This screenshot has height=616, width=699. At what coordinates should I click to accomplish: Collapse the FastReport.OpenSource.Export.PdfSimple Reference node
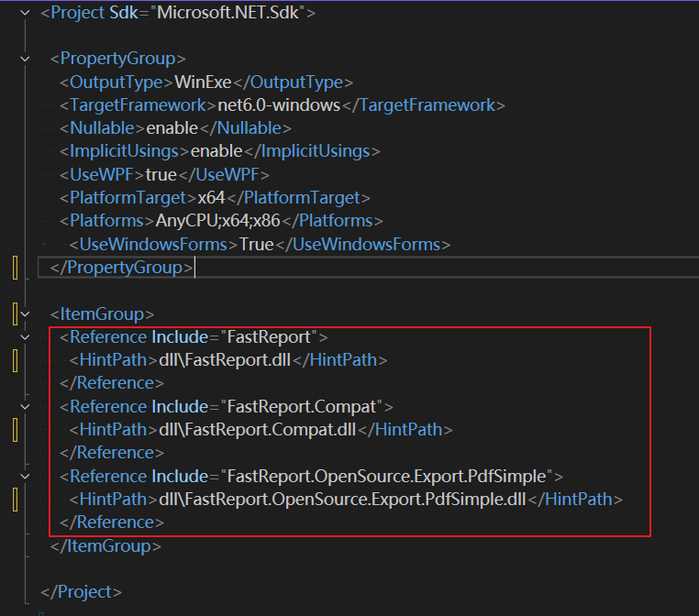26,476
